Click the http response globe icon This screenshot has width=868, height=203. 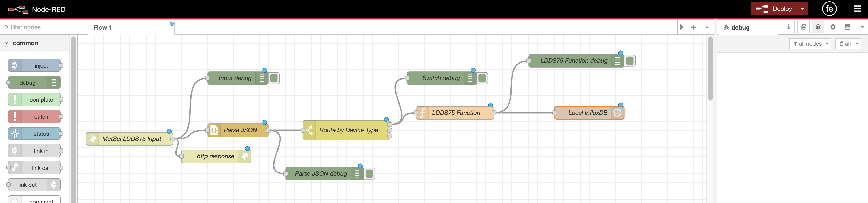245,157
